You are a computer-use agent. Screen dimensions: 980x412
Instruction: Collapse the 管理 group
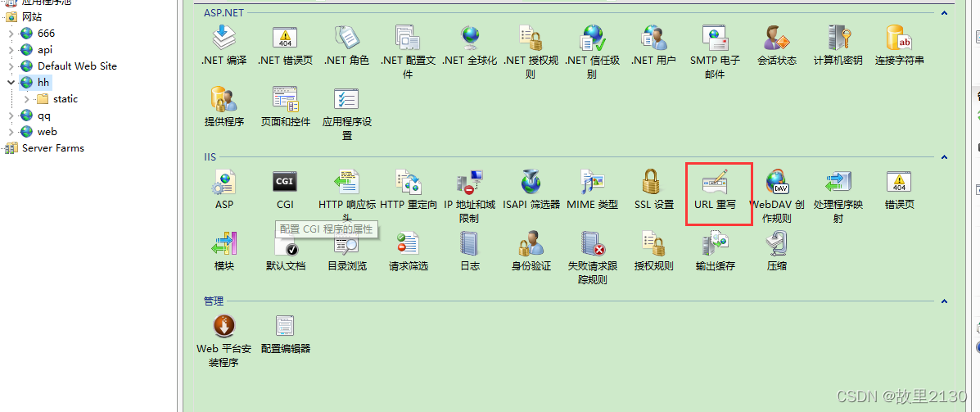944,301
